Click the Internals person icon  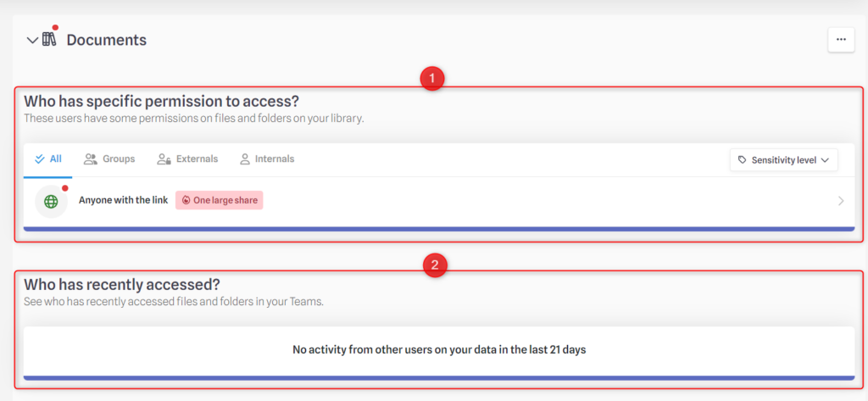245,159
